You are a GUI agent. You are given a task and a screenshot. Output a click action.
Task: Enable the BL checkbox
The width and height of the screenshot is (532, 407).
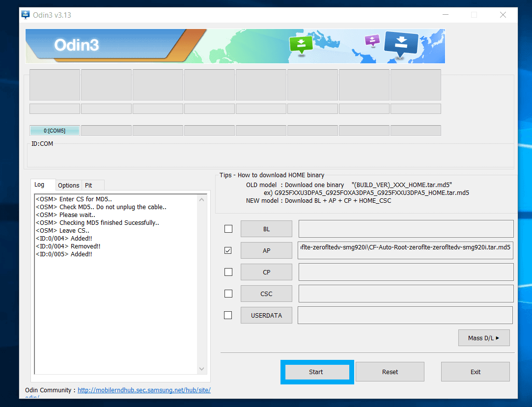coord(228,229)
